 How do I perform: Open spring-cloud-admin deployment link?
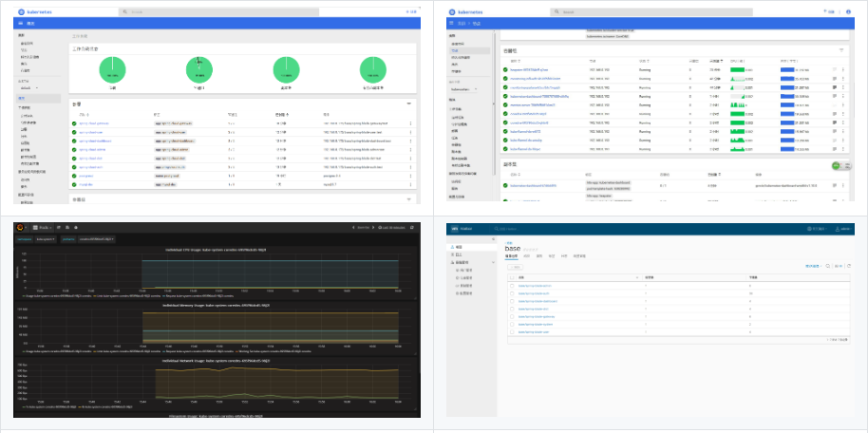click(91, 149)
